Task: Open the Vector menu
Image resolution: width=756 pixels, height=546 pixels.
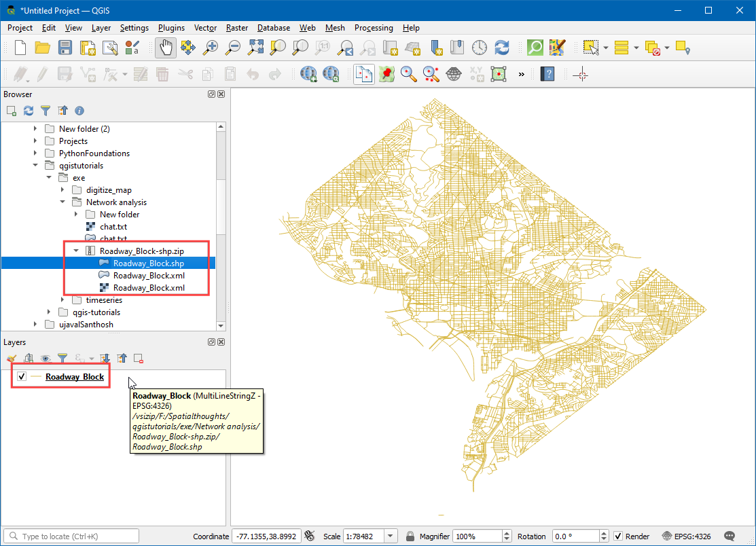Action: coord(205,28)
